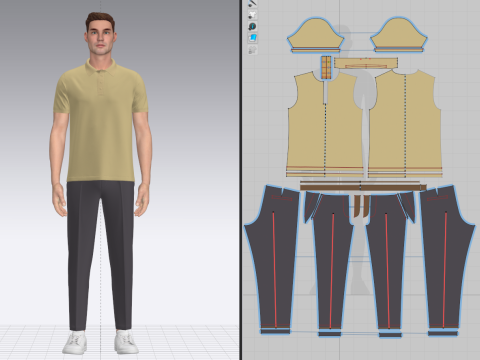The image size is (480, 360).
Task: Select the small plaid placket pattern piece
Action: point(326,68)
